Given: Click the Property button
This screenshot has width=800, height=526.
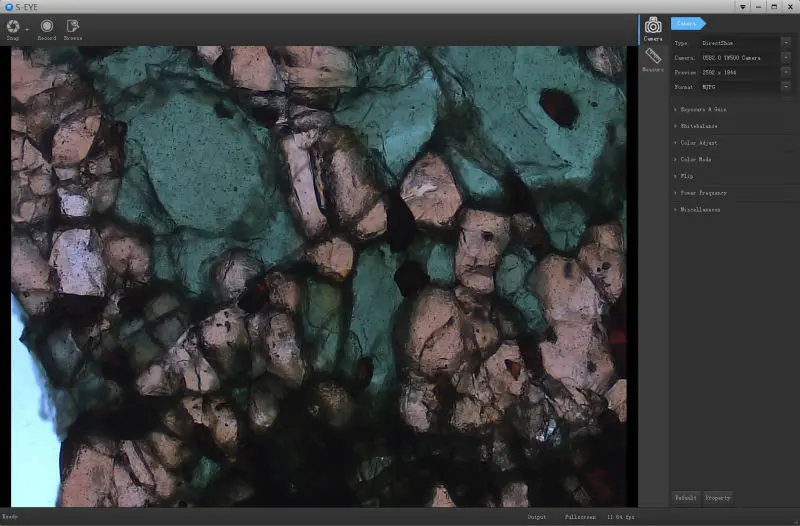Looking at the screenshot, I should [718, 497].
